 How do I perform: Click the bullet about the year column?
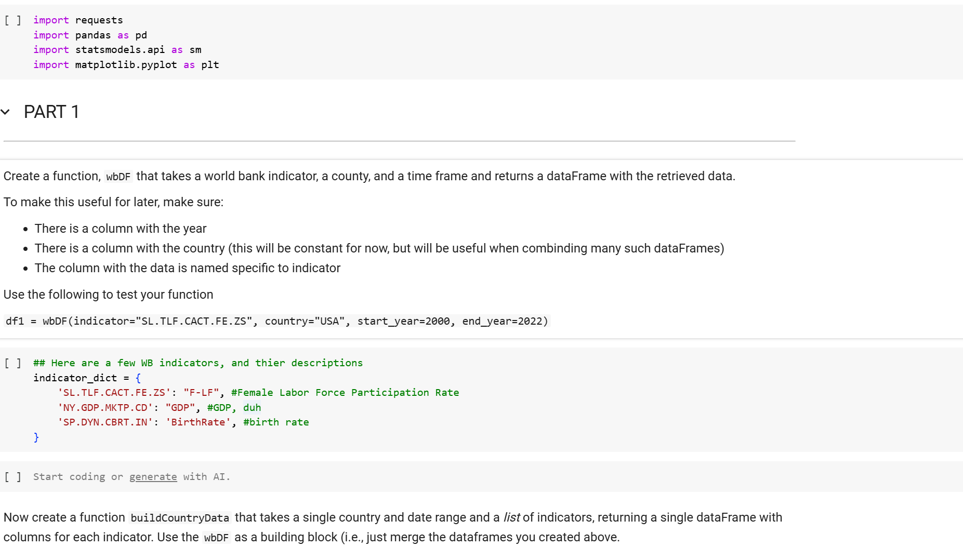tap(121, 228)
